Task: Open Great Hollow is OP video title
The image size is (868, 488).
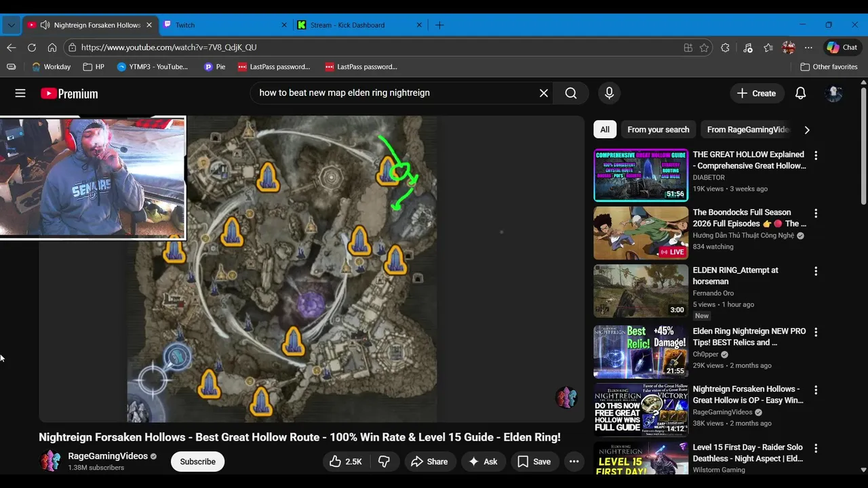Action: click(748, 394)
